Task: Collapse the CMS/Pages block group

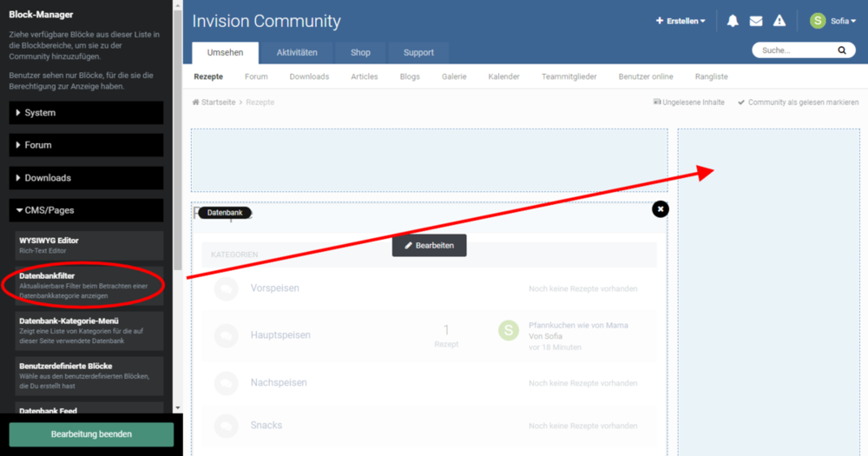Action: [87, 210]
